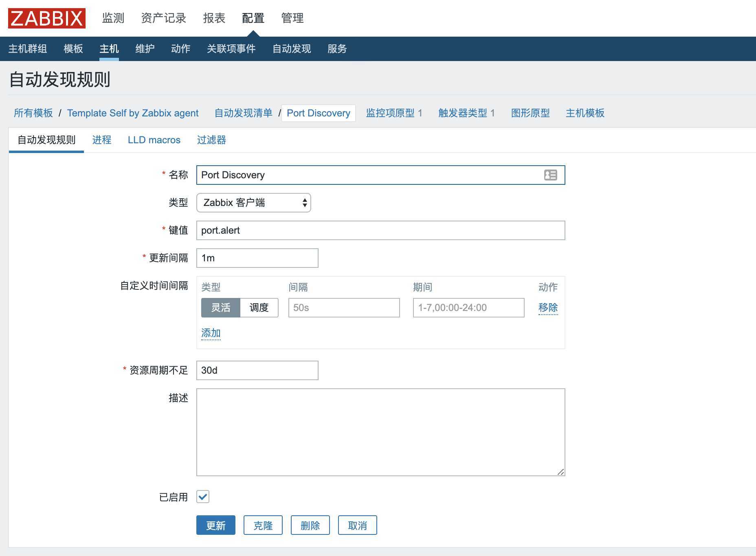Viewport: 756px width, 556px height.
Task: Switch to the LLD macros tab
Action: [x=154, y=140]
